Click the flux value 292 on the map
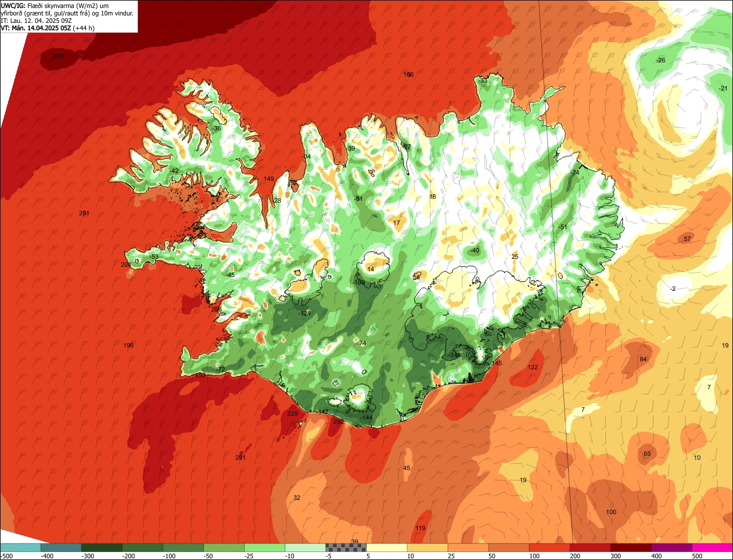Image resolution: width=733 pixels, height=560 pixels. click(x=338, y=421)
